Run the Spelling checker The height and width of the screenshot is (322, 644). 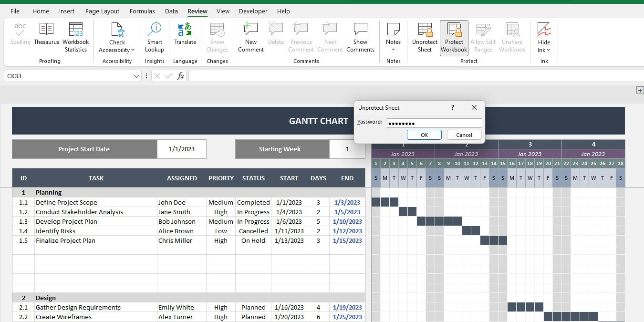20,36
